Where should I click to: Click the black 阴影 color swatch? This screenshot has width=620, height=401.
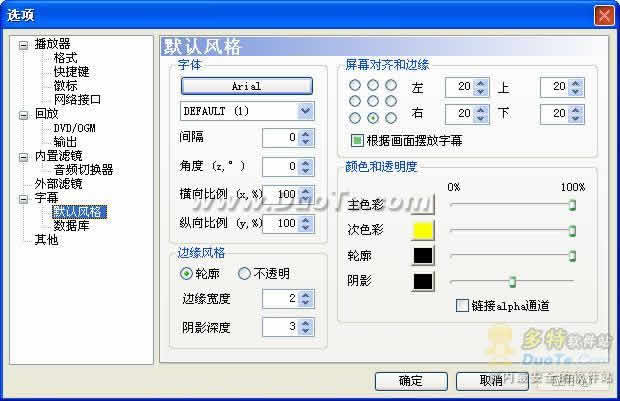423,281
